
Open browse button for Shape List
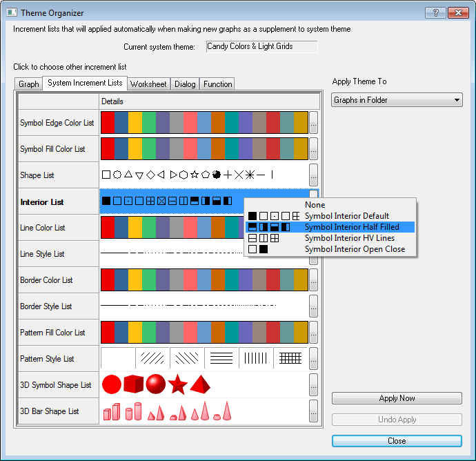click(x=313, y=175)
